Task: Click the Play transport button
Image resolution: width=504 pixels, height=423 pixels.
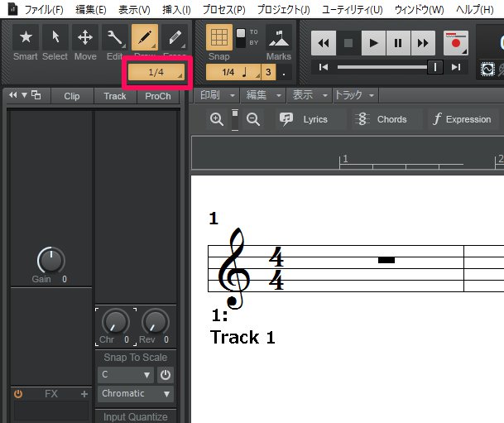Action: coord(373,43)
